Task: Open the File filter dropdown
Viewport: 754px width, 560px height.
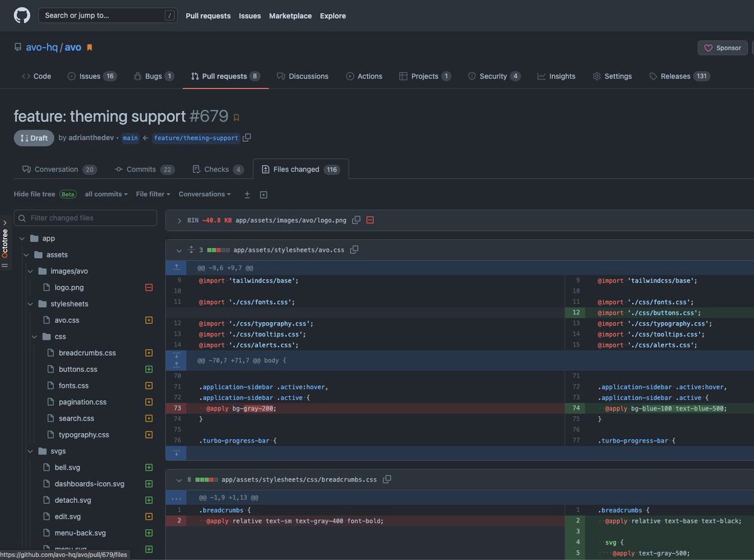Action: [153, 194]
